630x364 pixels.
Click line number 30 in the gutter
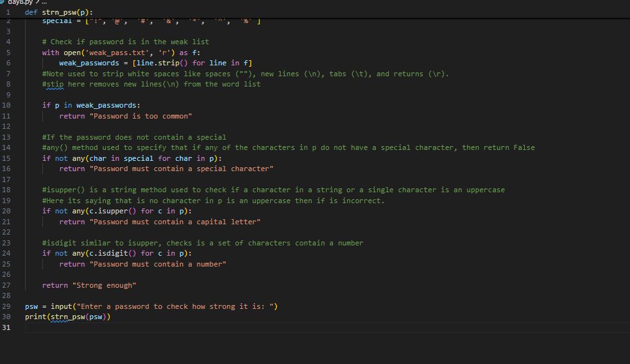coord(6,317)
